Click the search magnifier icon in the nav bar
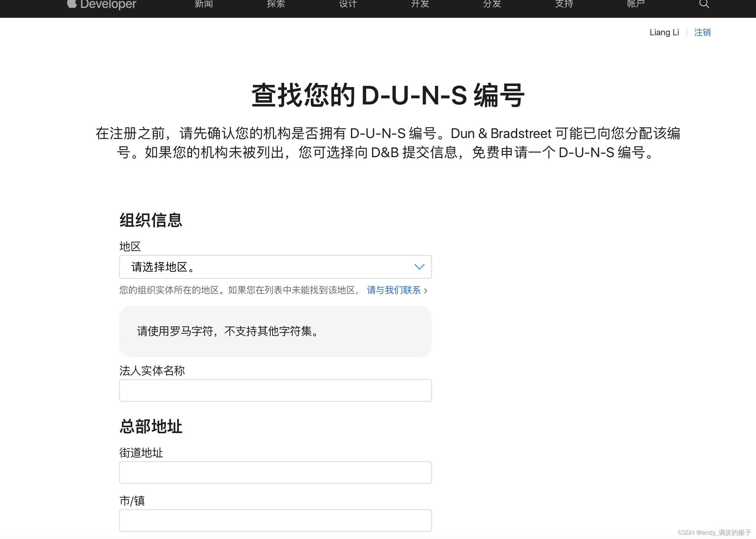 pos(704,4)
